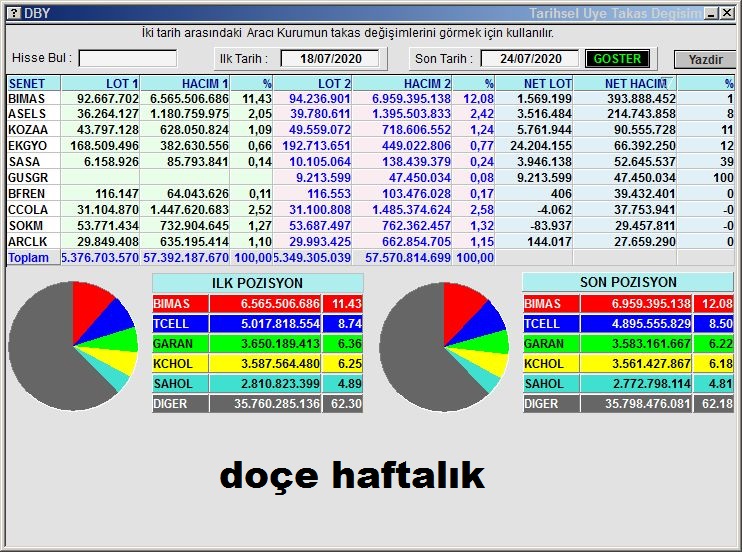Image resolution: width=742 pixels, height=552 pixels.
Task: Select the GUSGR row in table
Action: [371, 178]
